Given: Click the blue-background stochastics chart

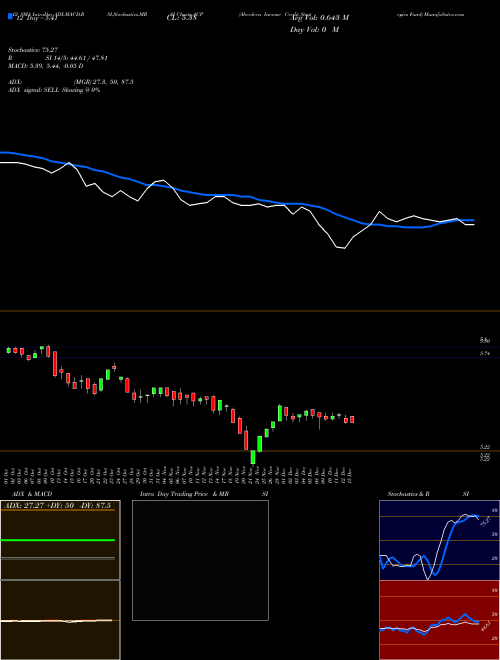Looking at the screenshot, I should 439,540.
